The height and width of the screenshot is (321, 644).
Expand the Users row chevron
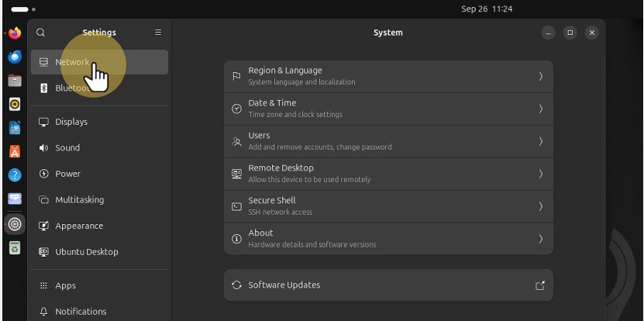tap(540, 141)
